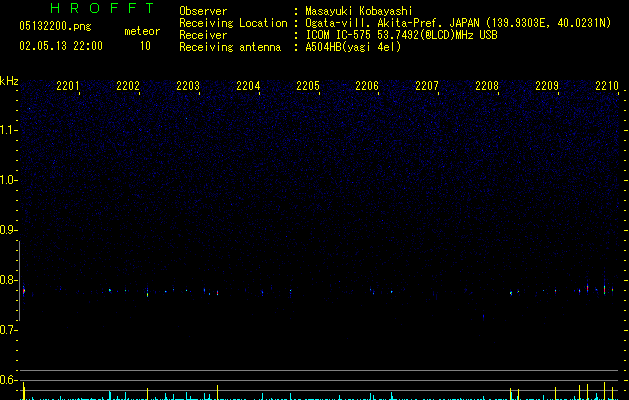629x400 pixels.
Task: Click time marker 2210
Action: click(x=607, y=85)
